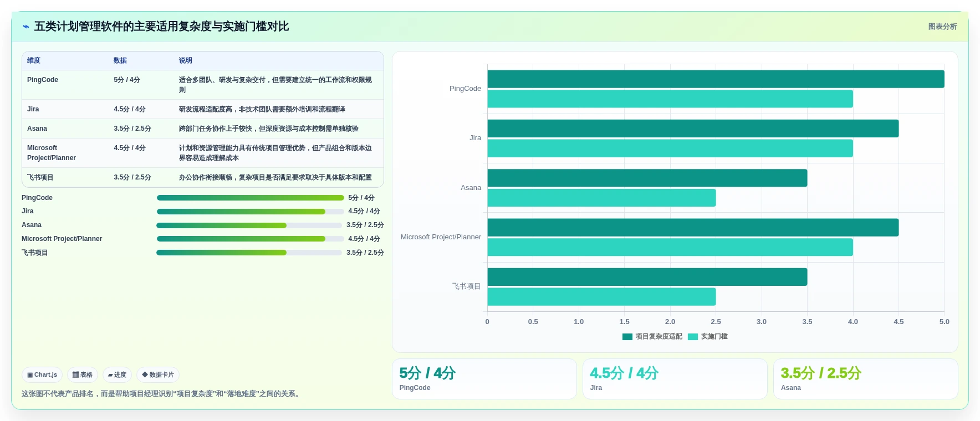Select the PingCode row name in the table
This screenshot has height=421, width=980.
pyautogui.click(x=43, y=80)
